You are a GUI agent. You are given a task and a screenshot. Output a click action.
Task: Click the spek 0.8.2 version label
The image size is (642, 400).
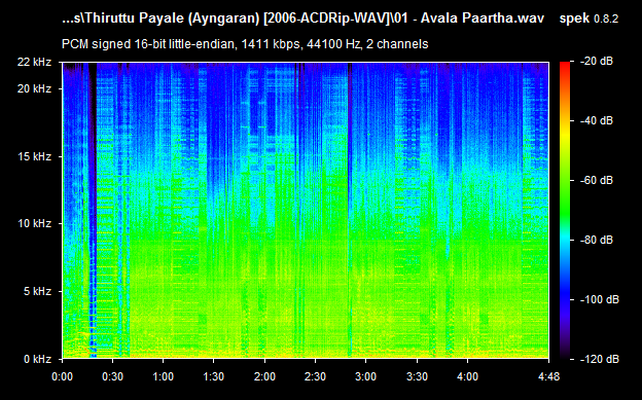pos(589,18)
